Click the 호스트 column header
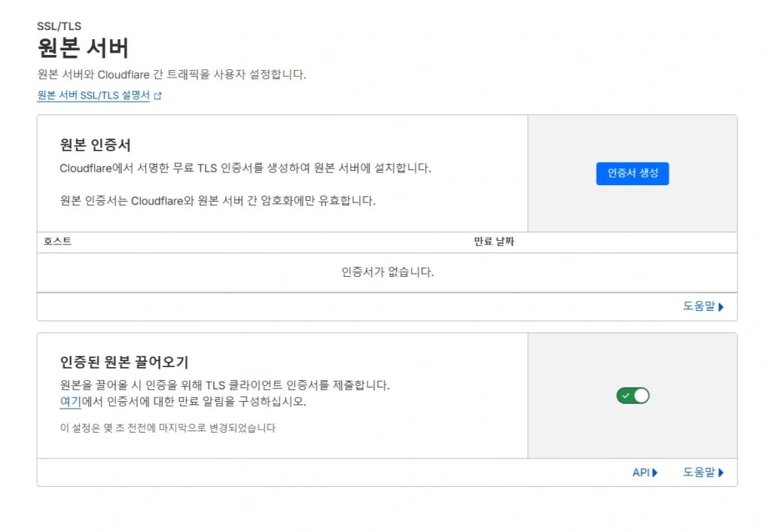The width and height of the screenshot is (771, 532). click(57, 242)
